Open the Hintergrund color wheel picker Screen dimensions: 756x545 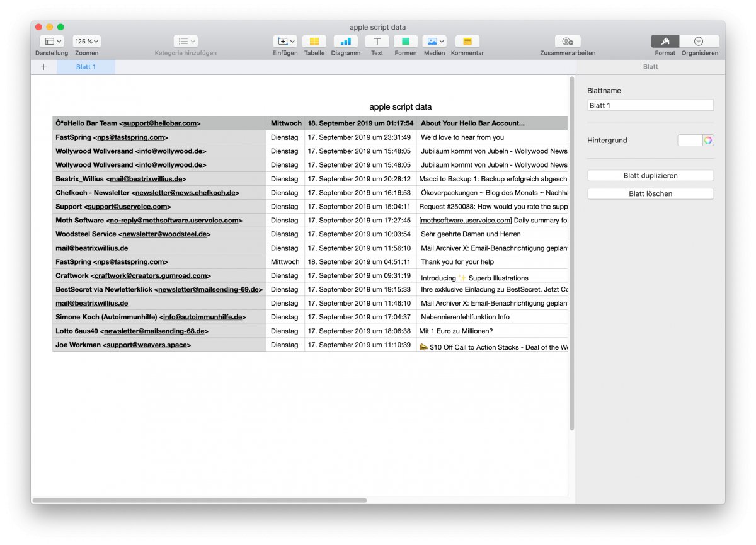708,141
